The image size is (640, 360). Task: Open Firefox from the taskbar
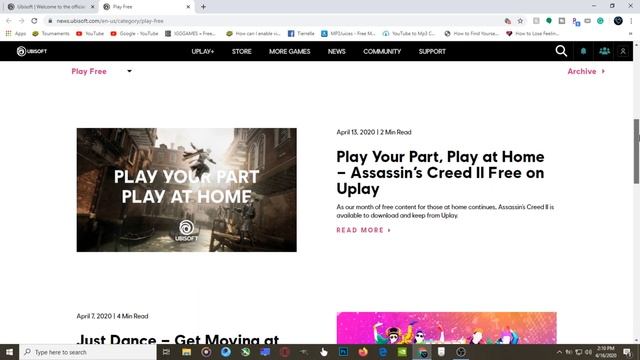click(363, 352)
